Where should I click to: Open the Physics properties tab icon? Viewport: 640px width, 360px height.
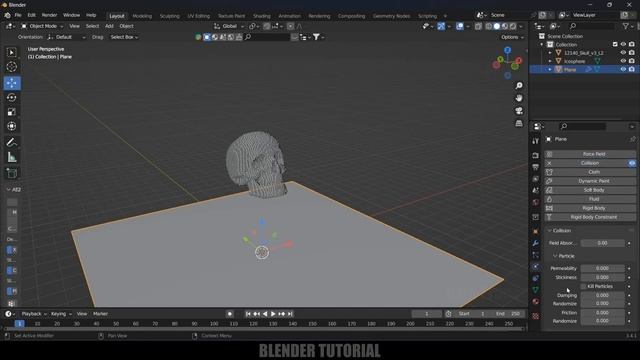click(536, 267)
